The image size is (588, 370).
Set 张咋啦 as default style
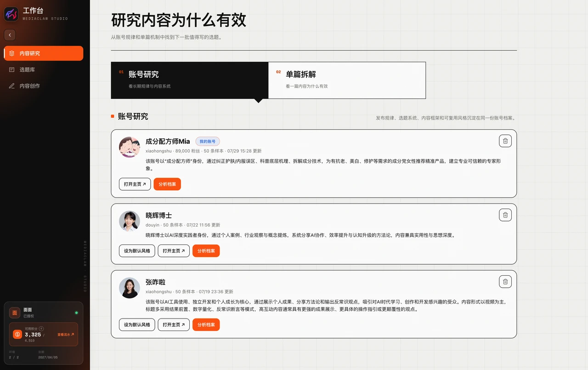pos(137,324)
